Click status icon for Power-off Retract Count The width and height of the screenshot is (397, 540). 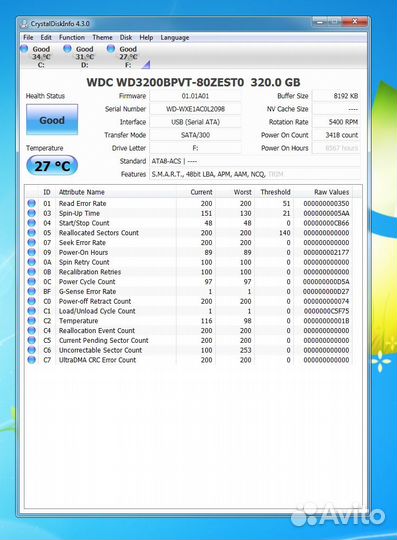click(x=31, y=301)
